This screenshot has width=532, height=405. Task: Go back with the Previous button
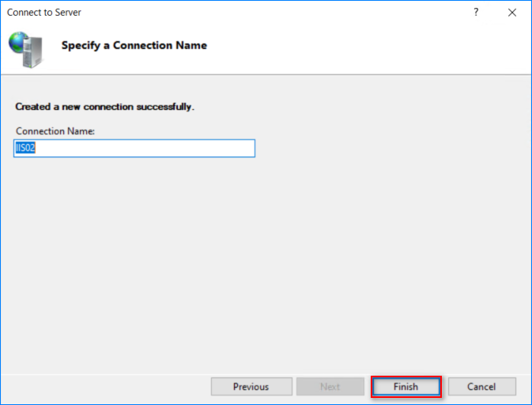click(251, 386)
